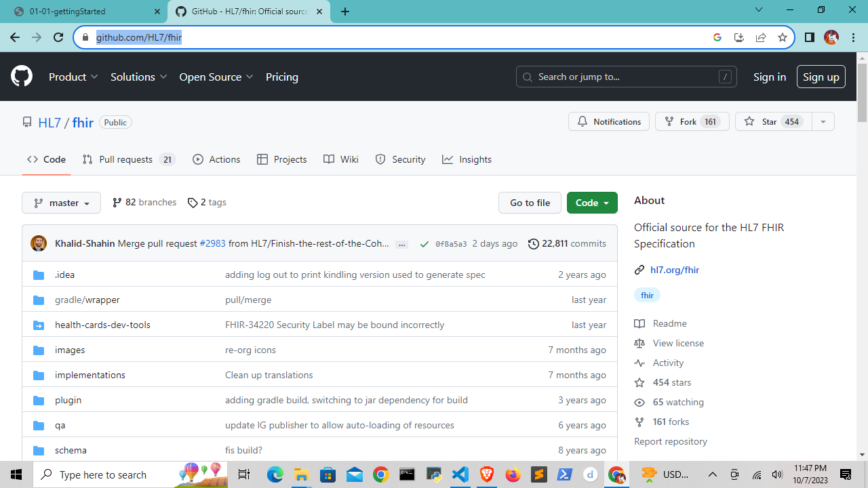Open the Insights tab
Image resolution: width=868 pixels, height=488 pixels.
click(x=467, y=159)
